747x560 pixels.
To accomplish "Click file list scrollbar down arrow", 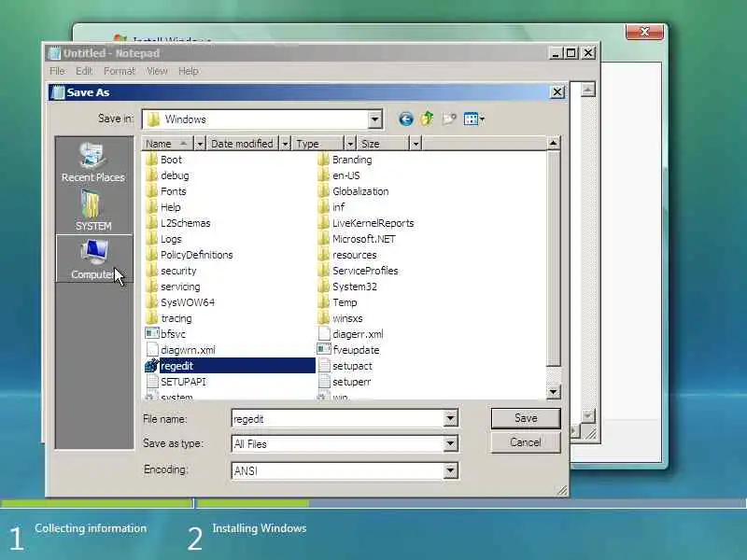I will click(x=553, y=392).
